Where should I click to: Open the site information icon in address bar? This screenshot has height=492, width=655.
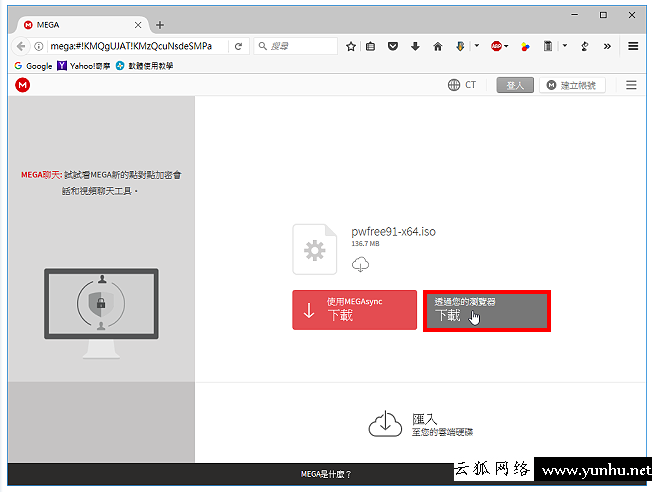39,46
